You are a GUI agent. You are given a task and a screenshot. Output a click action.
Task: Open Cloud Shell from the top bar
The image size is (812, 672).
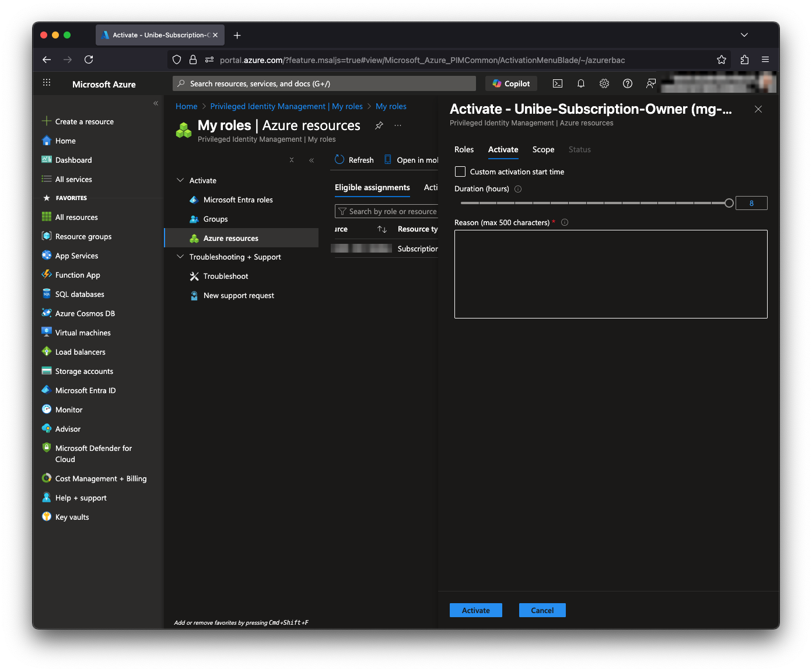[558, 83]
